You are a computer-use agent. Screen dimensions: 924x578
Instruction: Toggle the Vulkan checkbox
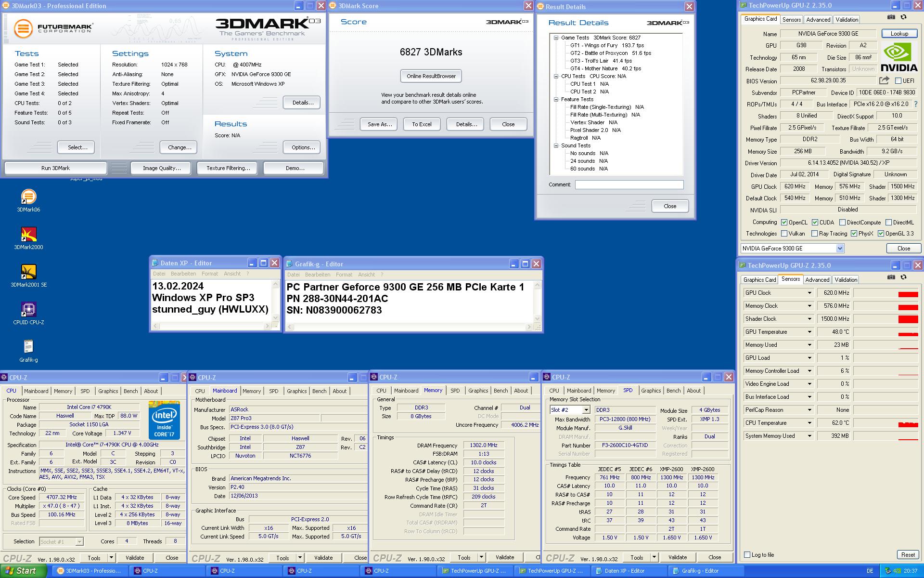(784, 234)
